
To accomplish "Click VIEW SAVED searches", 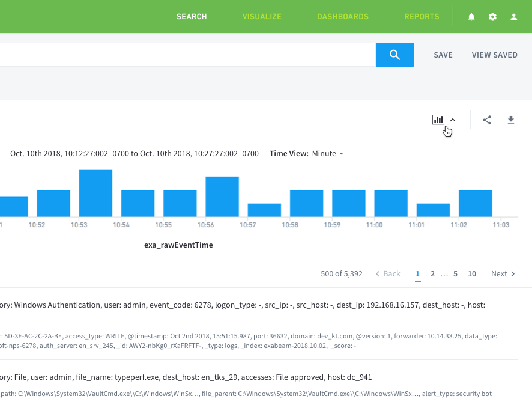I will [495, 55].
